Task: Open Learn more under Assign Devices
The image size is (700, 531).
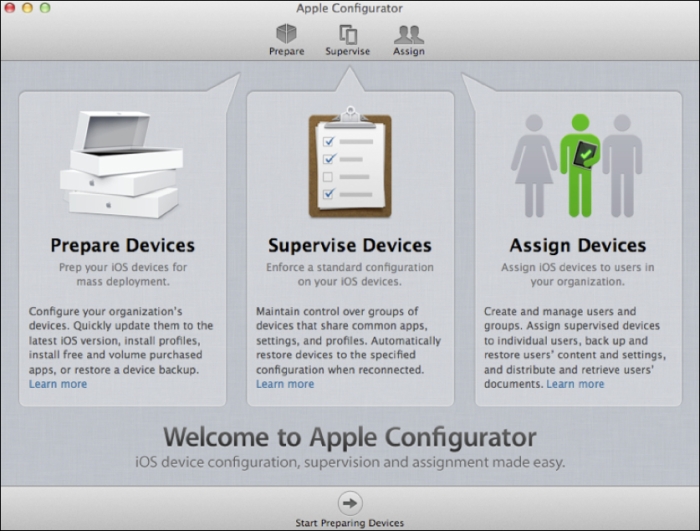Action: click(x=575, y=384)
